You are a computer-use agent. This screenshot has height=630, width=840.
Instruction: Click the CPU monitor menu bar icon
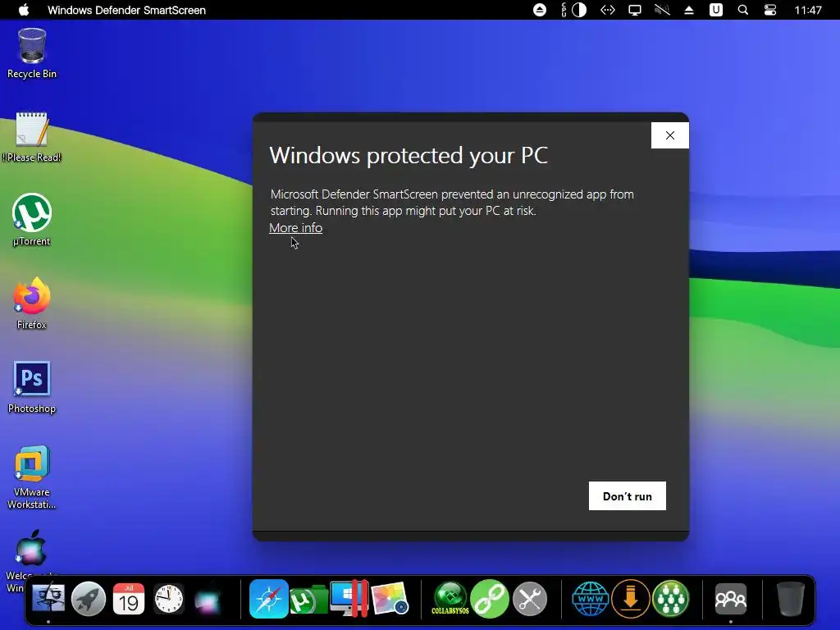coord(573,10)
